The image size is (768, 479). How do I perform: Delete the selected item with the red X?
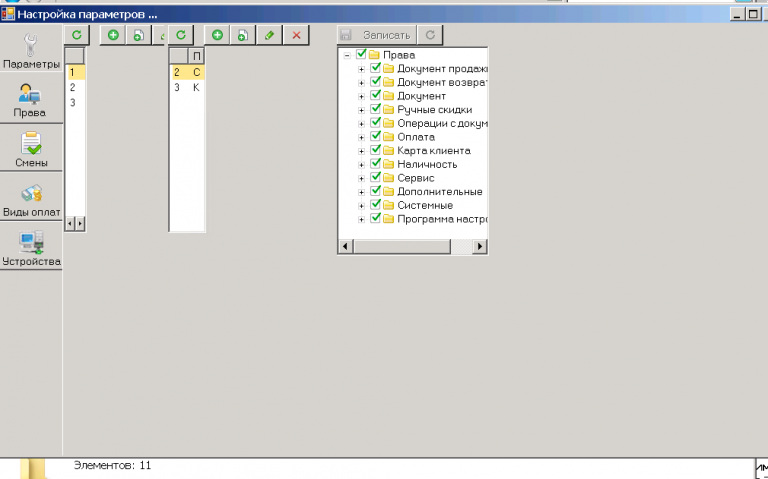coord(296,35)
